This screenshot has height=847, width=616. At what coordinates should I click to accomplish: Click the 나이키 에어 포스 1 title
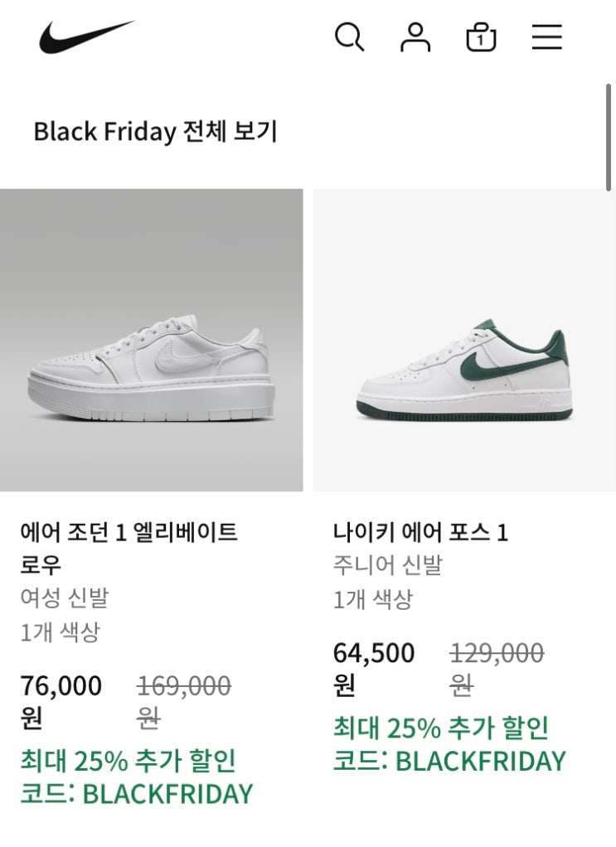[x=420, y=532]
